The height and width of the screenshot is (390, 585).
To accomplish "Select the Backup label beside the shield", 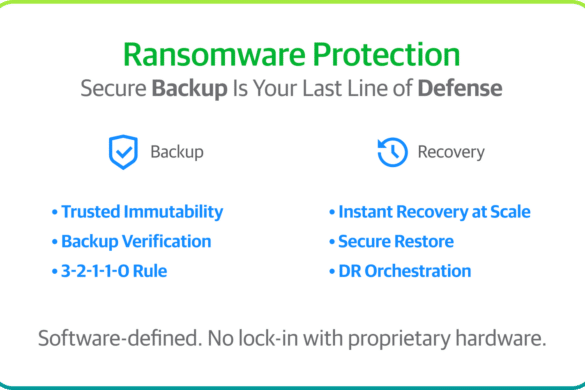I will (177, 152).
